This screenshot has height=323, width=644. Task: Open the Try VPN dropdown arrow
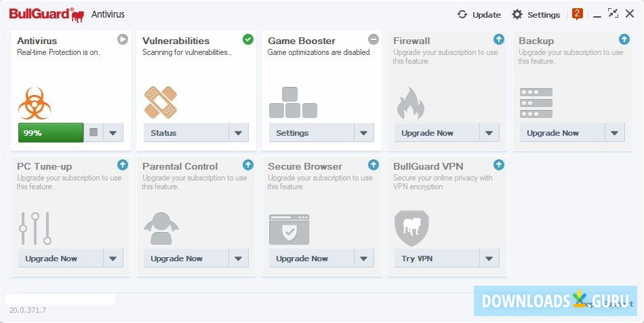[489, 259]
